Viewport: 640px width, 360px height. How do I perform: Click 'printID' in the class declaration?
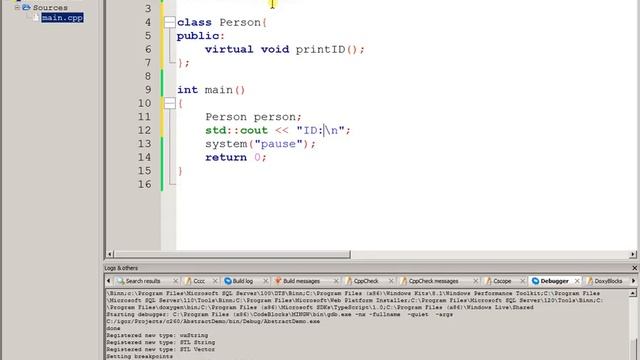(320, 49)
